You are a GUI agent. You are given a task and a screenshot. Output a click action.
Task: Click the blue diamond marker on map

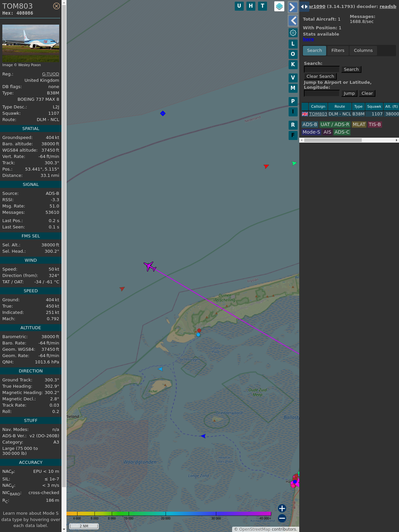(x=163, y=113)
